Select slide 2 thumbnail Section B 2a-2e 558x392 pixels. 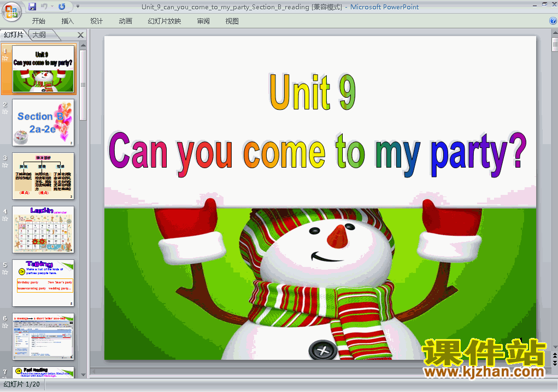click(43, 123)
